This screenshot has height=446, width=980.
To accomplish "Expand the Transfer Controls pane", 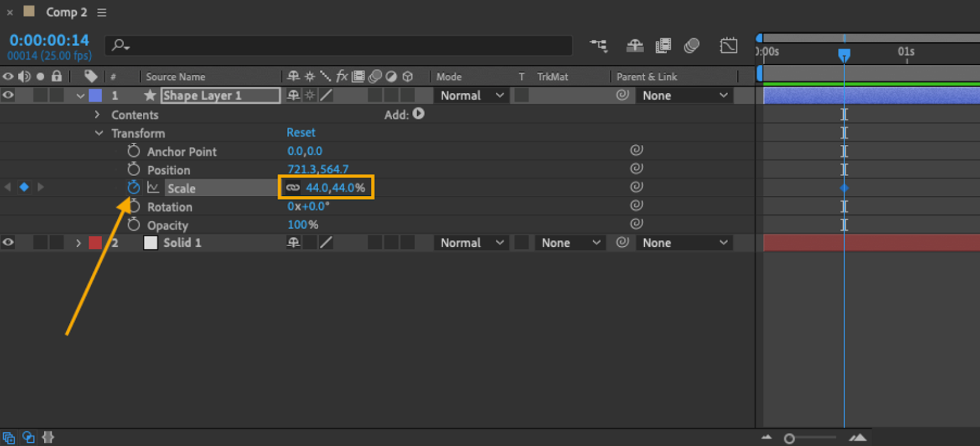I will (28, 437).
